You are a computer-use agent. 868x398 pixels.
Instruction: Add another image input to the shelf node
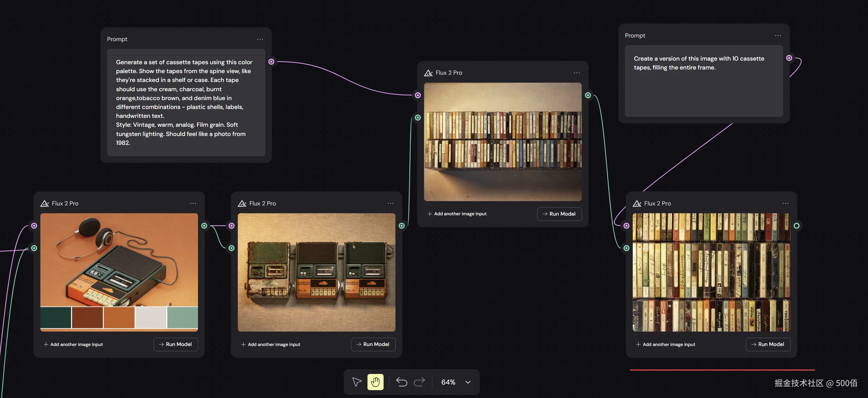pyautogui.click(x=457, y=214)
